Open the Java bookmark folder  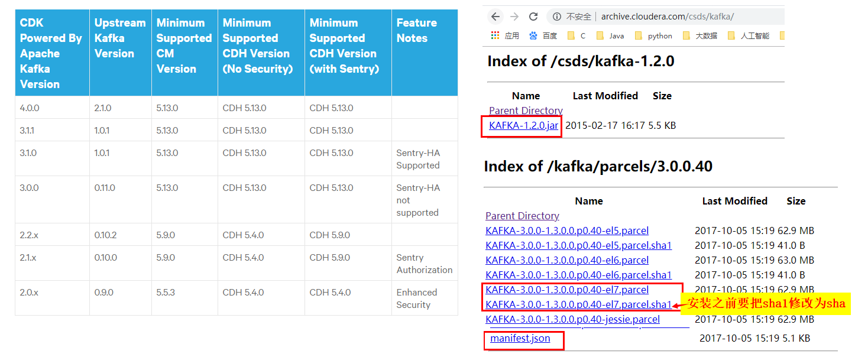(x=610, y=35)
